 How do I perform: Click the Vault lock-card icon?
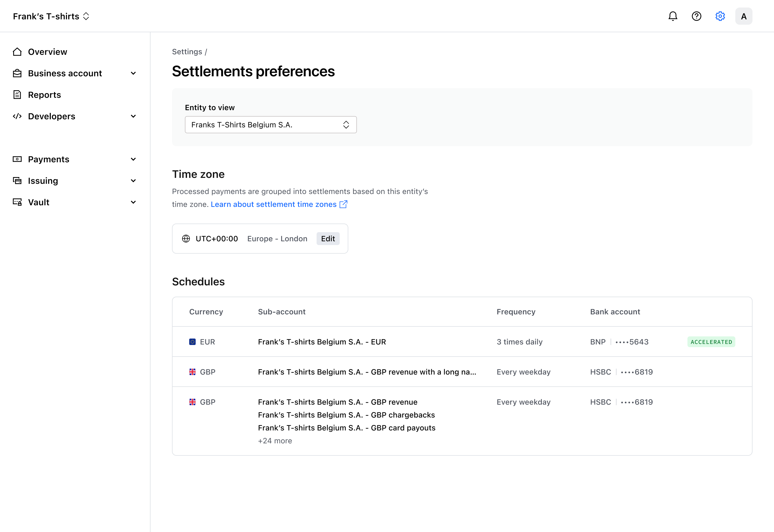pos(17,202)
